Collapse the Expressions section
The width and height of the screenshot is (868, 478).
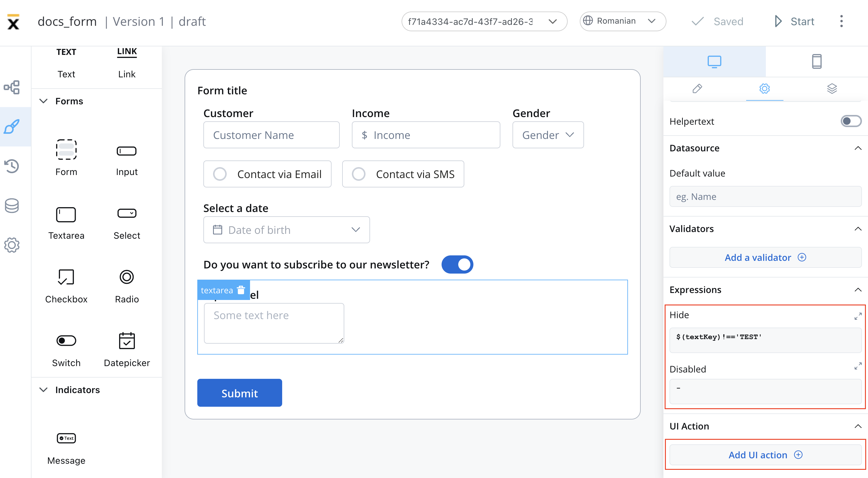tap(858, 290)
